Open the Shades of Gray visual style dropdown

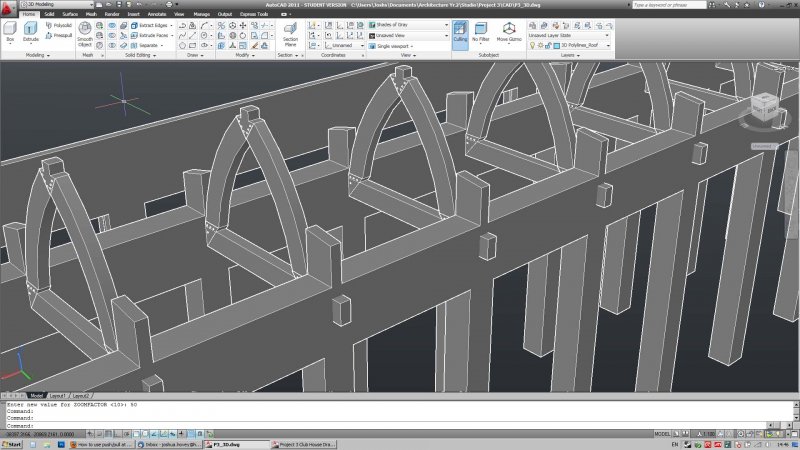click(408, 24)
